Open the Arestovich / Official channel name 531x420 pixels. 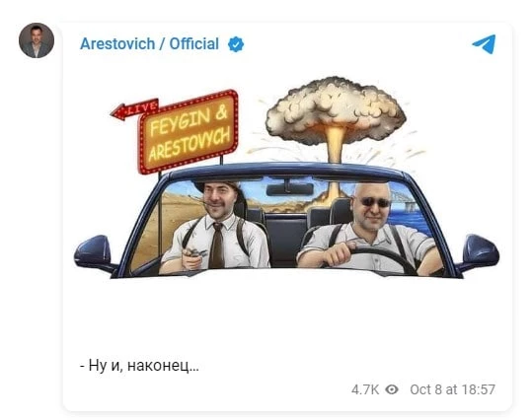click(x=149, y=44)
